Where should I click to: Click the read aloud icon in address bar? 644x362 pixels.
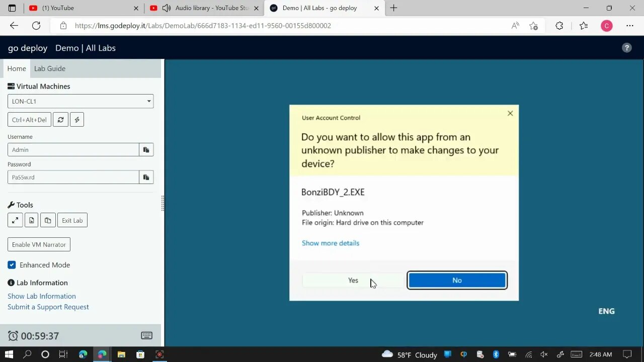pyautogui.click(x=515, y=26)
